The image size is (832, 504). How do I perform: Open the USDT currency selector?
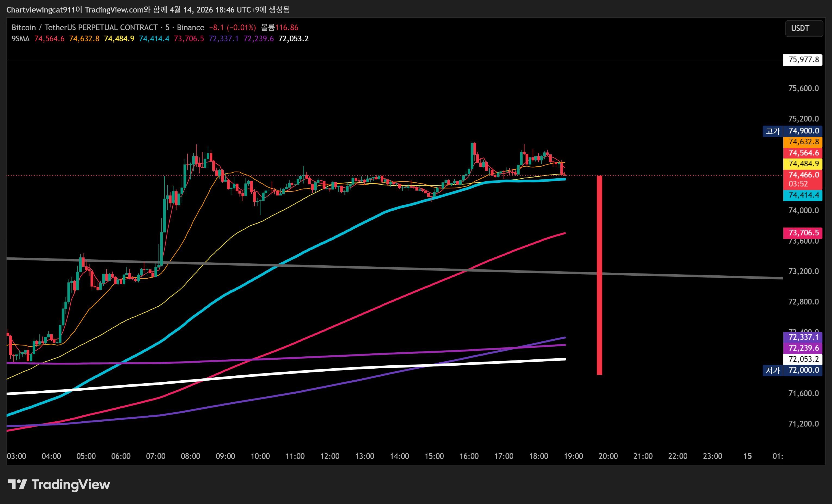click(803, 28)
